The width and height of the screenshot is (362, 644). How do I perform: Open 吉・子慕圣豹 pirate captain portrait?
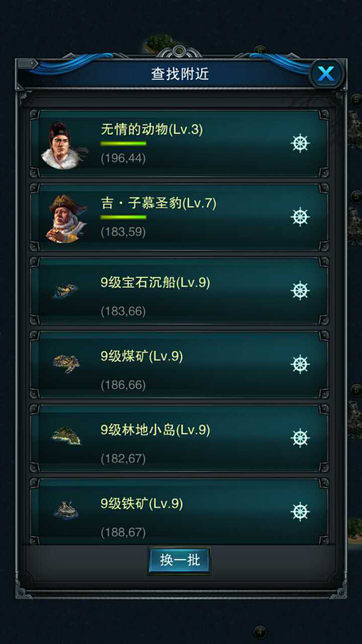click(x=66, y=218)
